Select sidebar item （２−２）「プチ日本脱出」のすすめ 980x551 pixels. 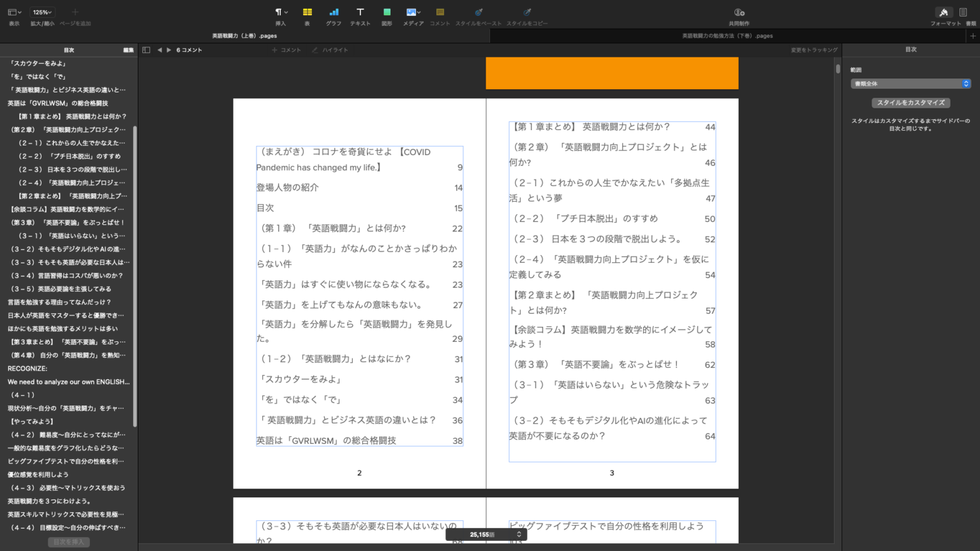(69, 156)
